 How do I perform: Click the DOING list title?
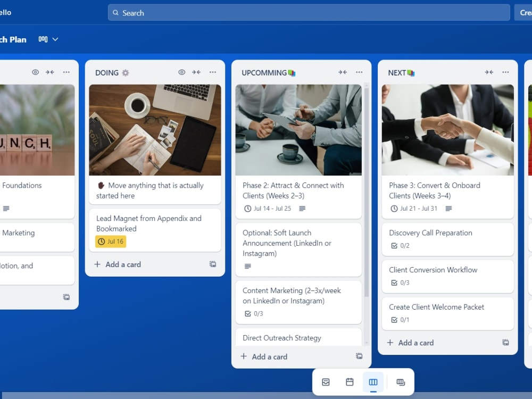pyautogui.click(x=107, y=72)
